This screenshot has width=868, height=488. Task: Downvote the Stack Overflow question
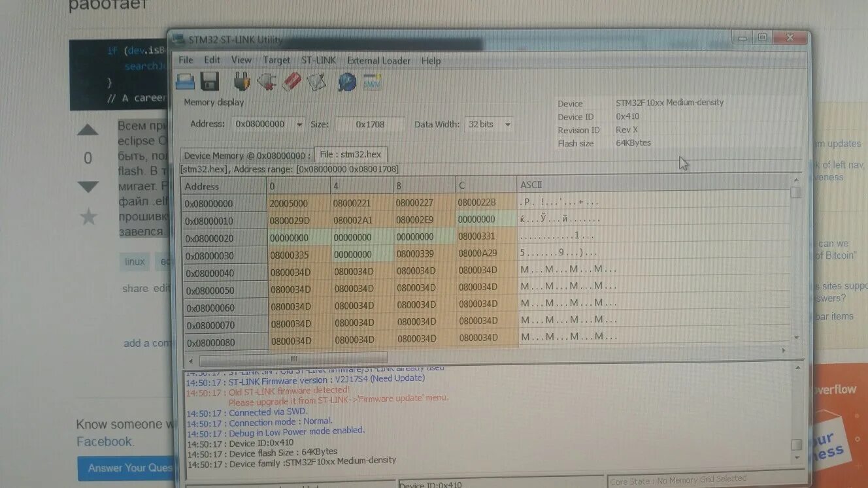coord(88,187)
